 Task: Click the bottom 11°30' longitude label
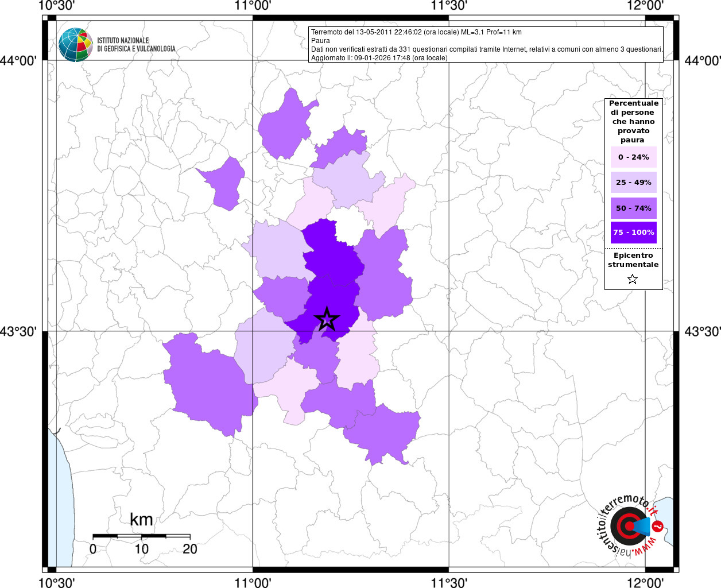click(x=449, y=582)
